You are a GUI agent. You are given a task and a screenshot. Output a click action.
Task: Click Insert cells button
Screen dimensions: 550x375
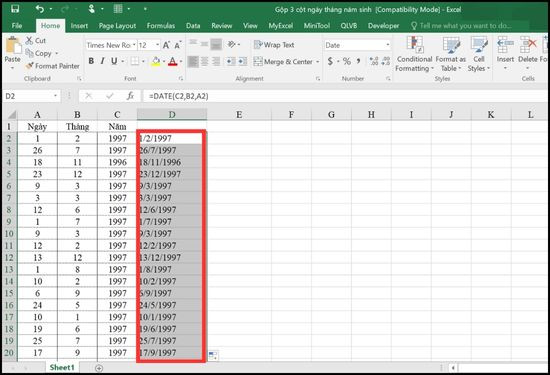505,53
